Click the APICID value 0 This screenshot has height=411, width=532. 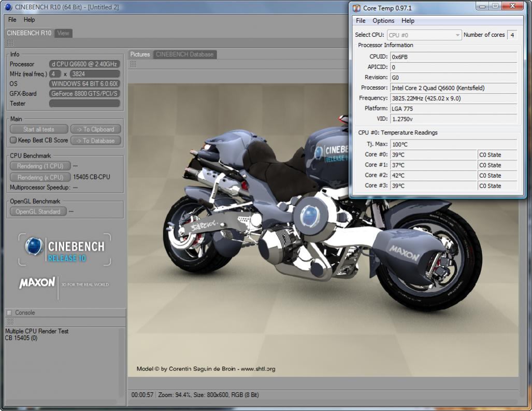[x=453, y=67]
